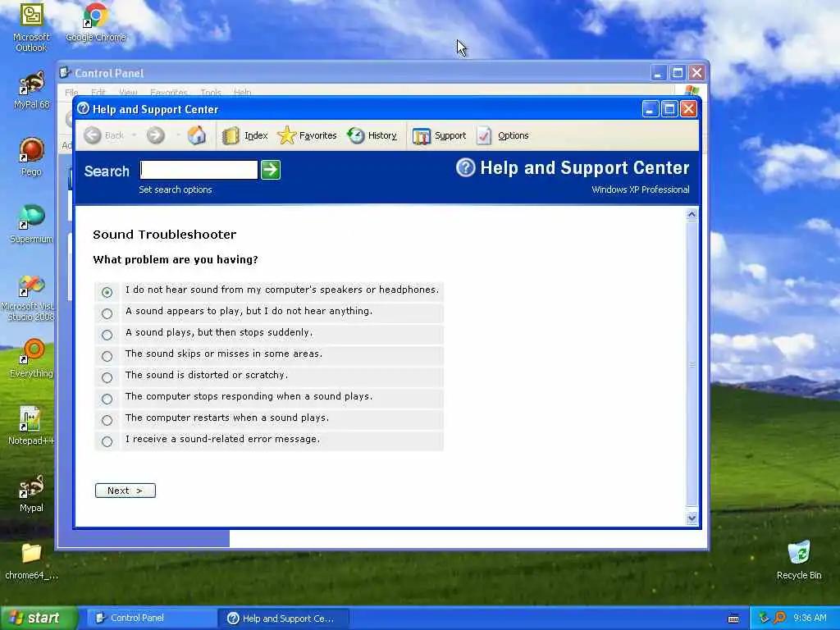This screenshot has height=630, width=840.
Task: Click the taskbar clock showing 9:36 AM
Action: 810,619
